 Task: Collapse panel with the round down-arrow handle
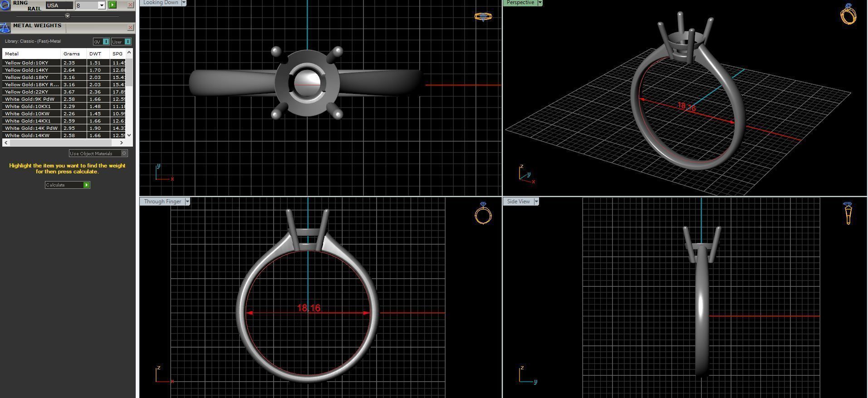click(x=68, y=16)
